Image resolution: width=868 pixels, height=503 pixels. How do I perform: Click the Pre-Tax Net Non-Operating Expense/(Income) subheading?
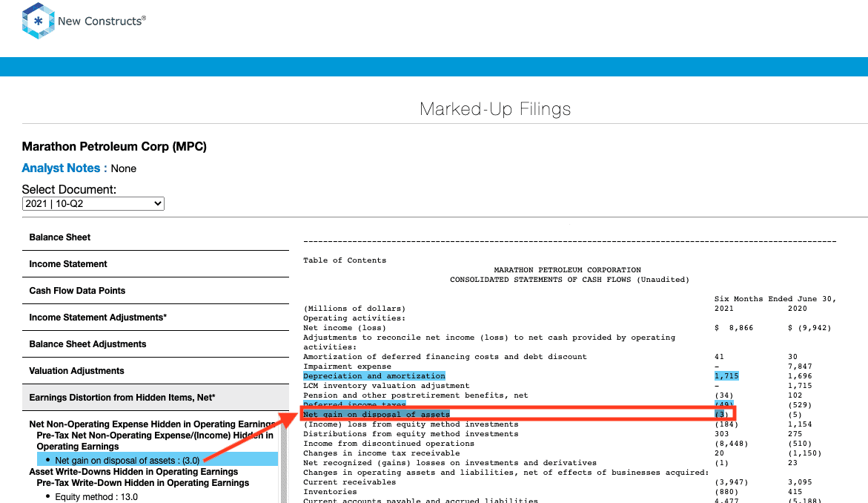[x=155, y=441]
